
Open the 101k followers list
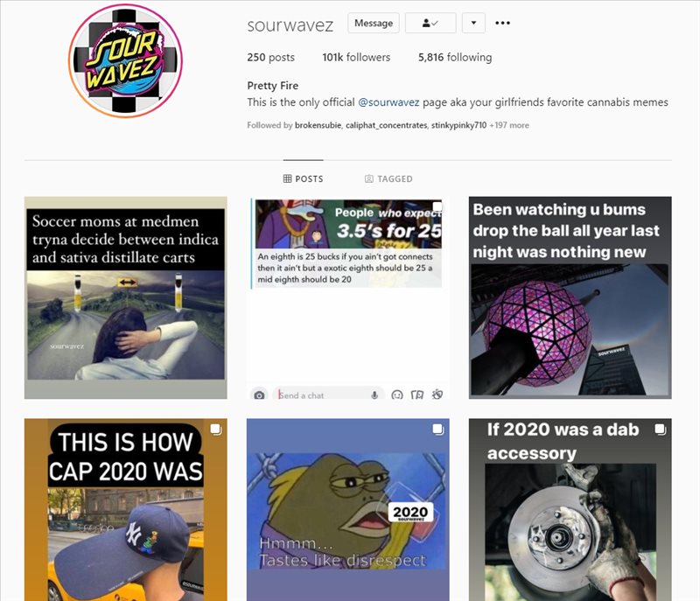pyautogui.click(x=356, y=57)
